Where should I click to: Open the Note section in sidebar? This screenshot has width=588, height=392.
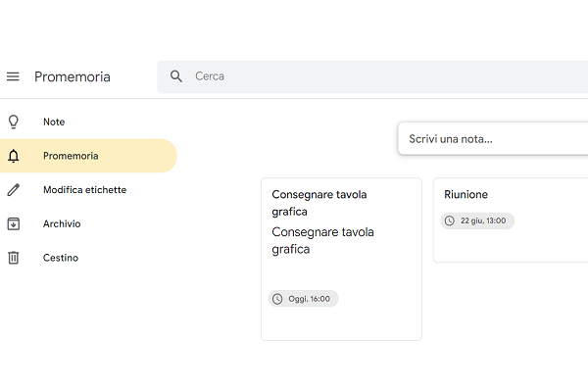pos(88,122)
